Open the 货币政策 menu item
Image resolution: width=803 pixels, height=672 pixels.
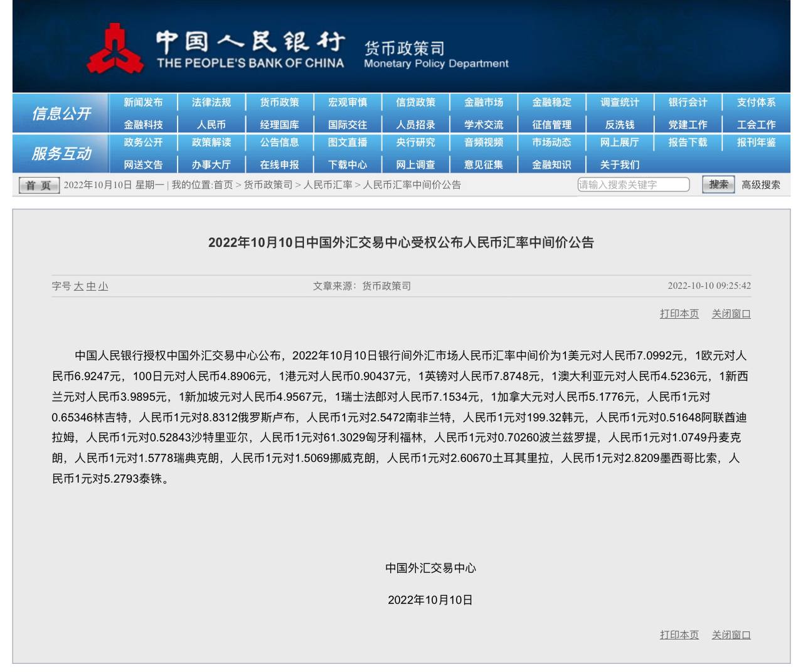click(280, 102)
